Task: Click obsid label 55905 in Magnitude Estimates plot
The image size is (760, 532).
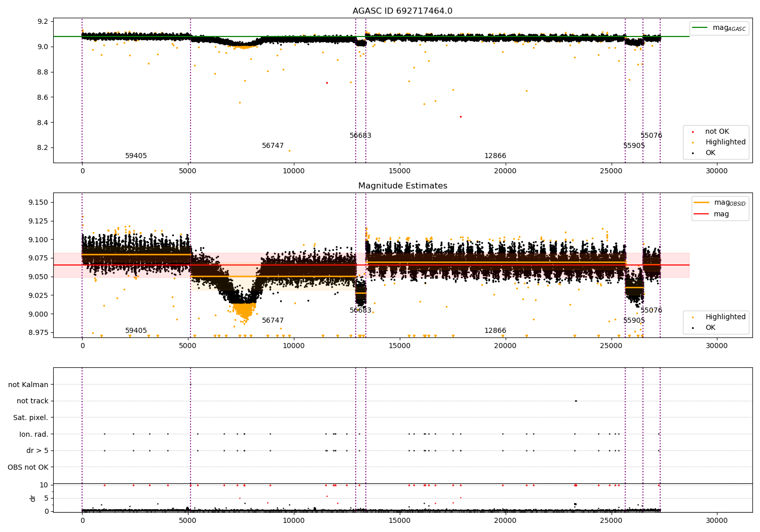Action: [634, 321]
